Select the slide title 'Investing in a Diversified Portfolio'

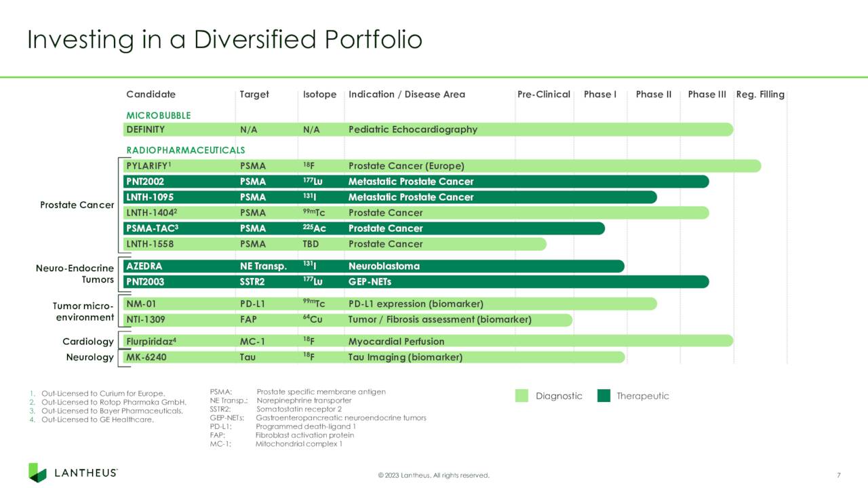tap(224, 40)
